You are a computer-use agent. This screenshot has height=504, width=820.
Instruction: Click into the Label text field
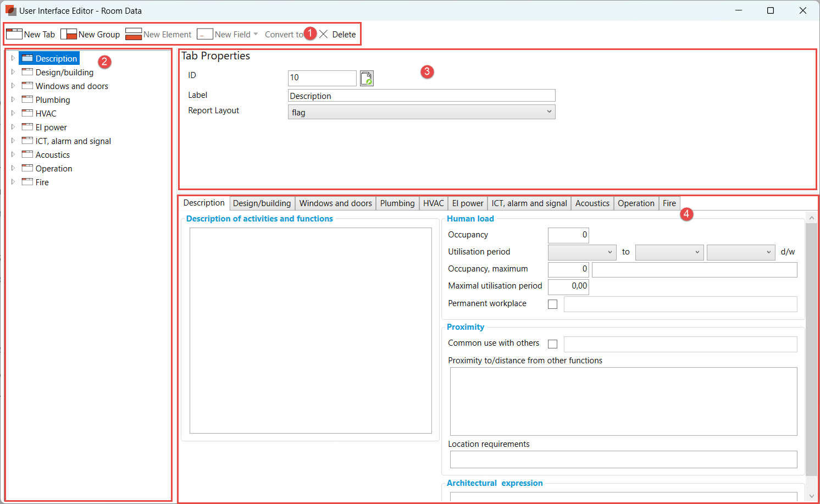[421, 96]
